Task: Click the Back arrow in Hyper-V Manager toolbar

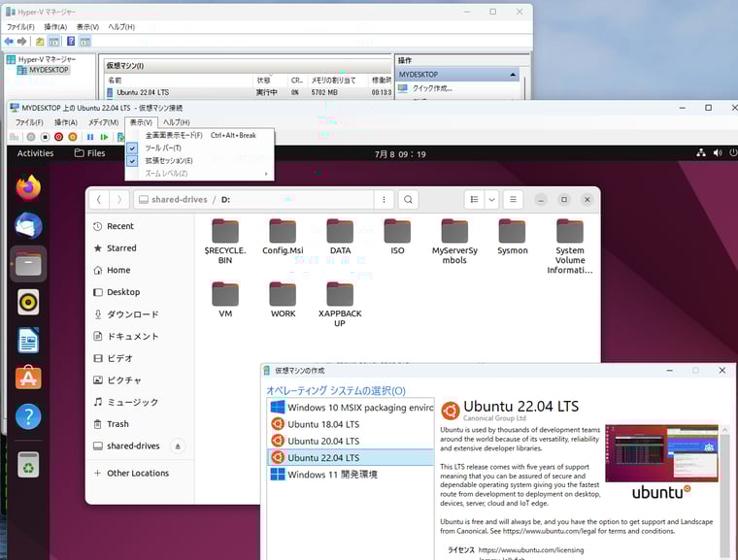Action: (9, 42)
